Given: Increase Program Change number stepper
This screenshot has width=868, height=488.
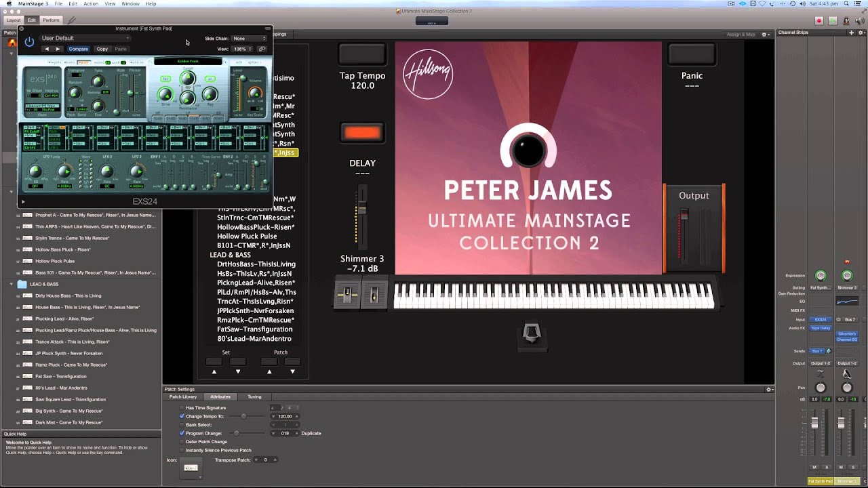Looking at the screenshot, I should [x=296, y=432].
